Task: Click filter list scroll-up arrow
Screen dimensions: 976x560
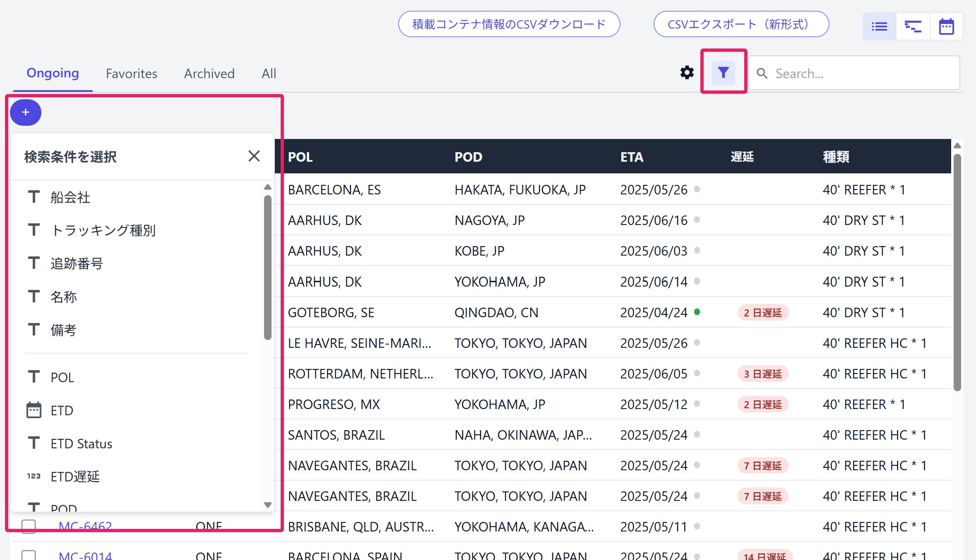Action: point(268,187)
